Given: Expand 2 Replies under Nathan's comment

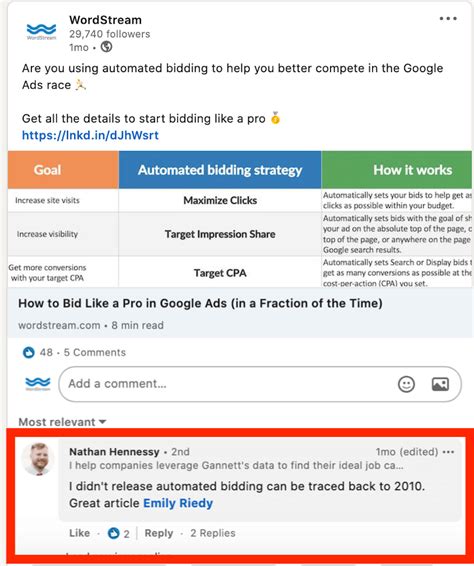Looking at the screenshot, I should pos(213,533).
